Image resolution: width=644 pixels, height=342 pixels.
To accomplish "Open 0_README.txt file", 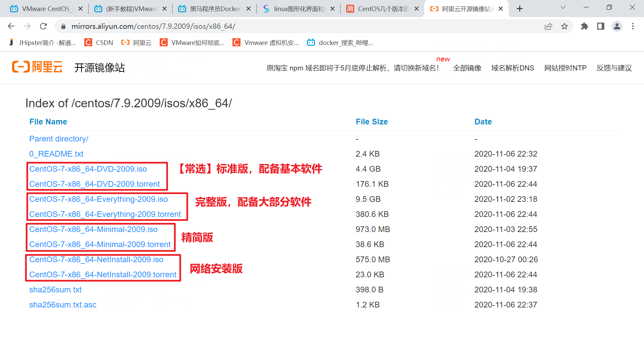I will pos(56,154).
